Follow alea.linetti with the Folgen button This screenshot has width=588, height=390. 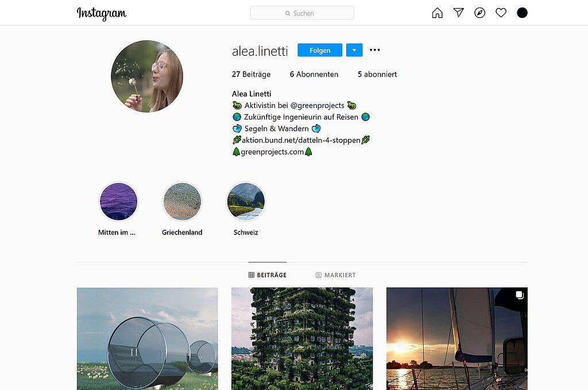[320, 50]
